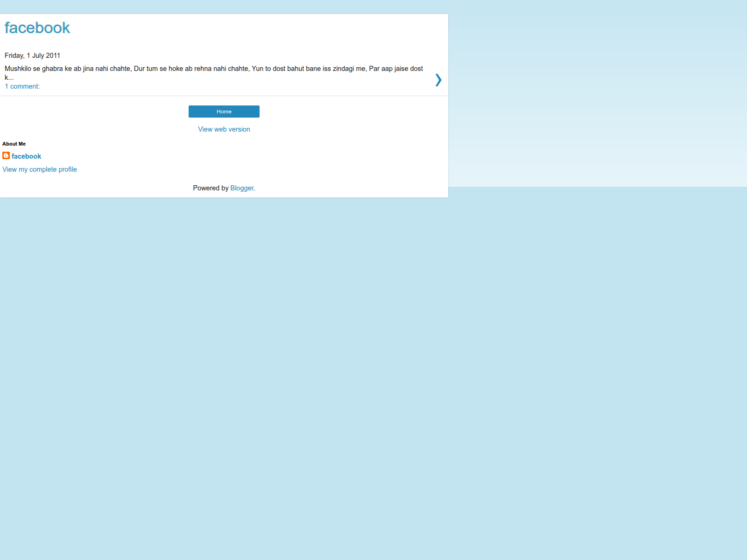The width and height of the screenshot is (747, 560).
Task: Open the 'View web version' link
Action: point(224,129)
